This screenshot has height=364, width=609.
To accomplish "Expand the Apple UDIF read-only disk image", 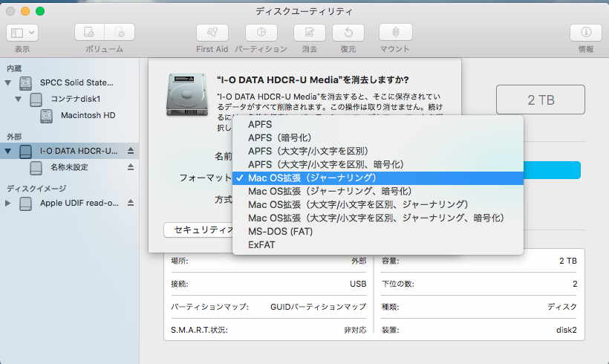I will pyautogui.click(x=7, y=203).
